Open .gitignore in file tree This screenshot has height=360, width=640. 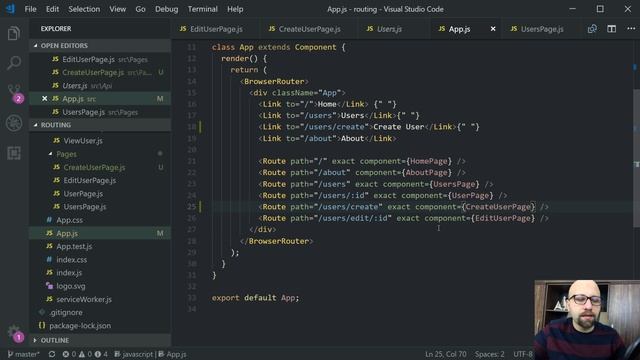pyautogui.click(x=100, y=312)
